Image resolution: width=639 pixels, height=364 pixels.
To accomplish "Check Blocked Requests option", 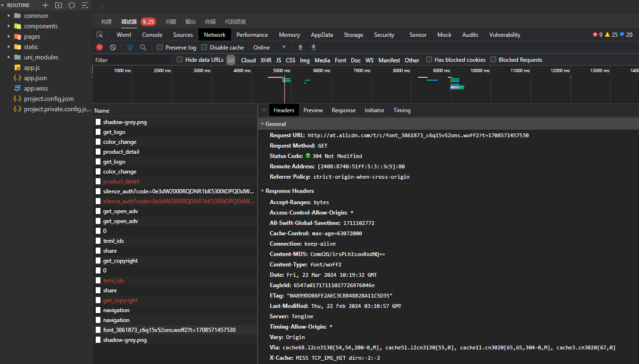I will [x=493, y=59].
